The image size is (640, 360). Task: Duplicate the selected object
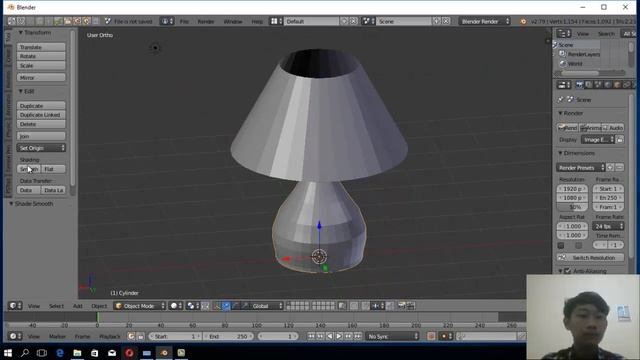point(41,106)
